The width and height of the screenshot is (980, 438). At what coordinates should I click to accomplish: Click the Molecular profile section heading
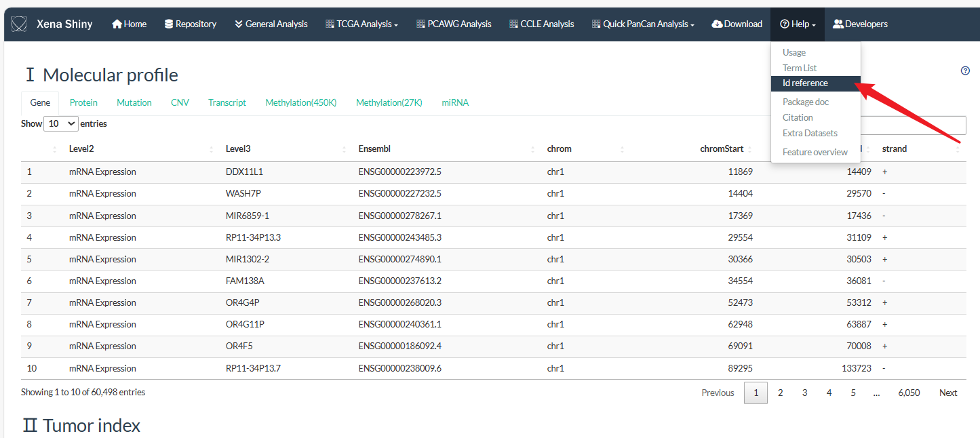coord(102,75)
